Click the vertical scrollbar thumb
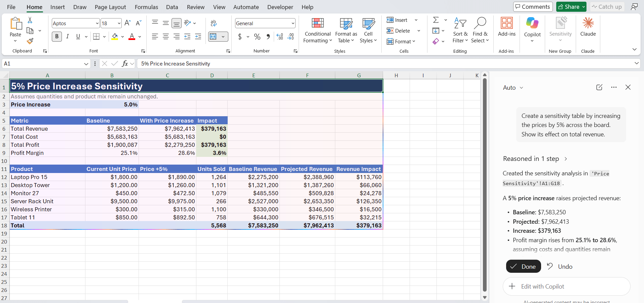 485,185
